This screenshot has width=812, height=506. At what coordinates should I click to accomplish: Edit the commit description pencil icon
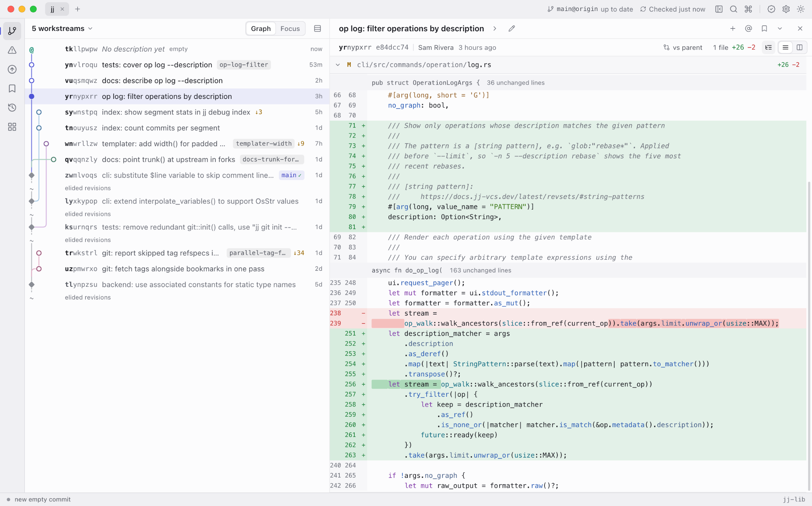coord(512,28)
